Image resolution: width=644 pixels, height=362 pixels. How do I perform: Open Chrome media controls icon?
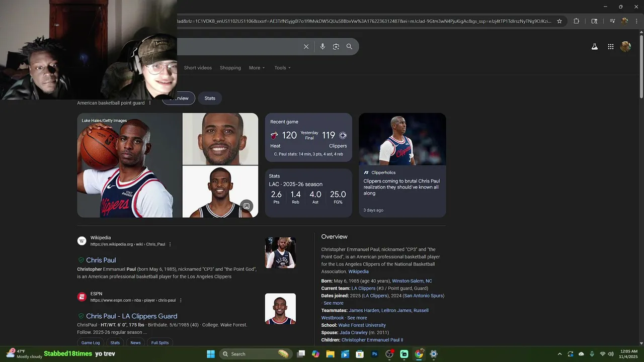point(612,21)
